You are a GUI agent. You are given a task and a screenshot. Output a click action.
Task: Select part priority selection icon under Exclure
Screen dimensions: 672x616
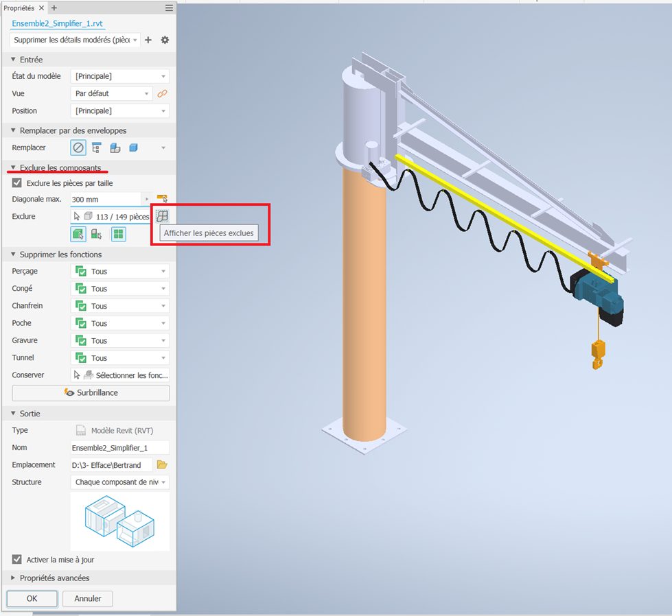pos(78,235)
